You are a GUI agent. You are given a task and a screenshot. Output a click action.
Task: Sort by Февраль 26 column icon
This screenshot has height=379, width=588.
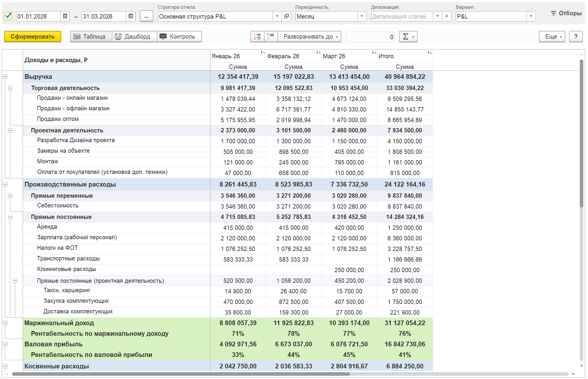pos(318,52)
